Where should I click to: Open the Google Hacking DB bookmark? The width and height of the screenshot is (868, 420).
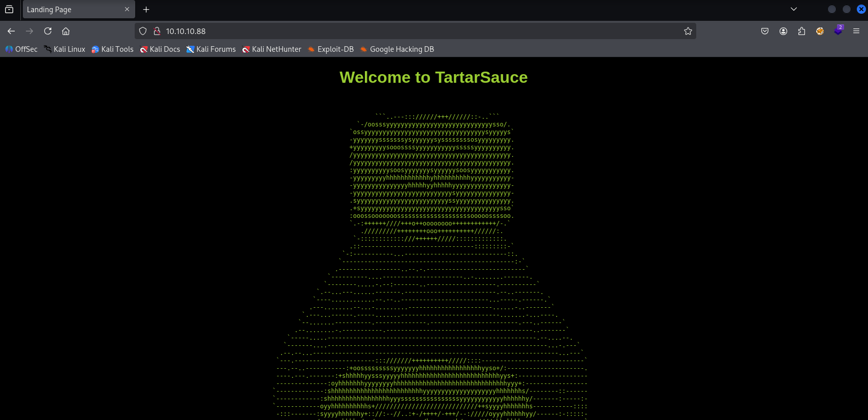[x=397, y=49]
